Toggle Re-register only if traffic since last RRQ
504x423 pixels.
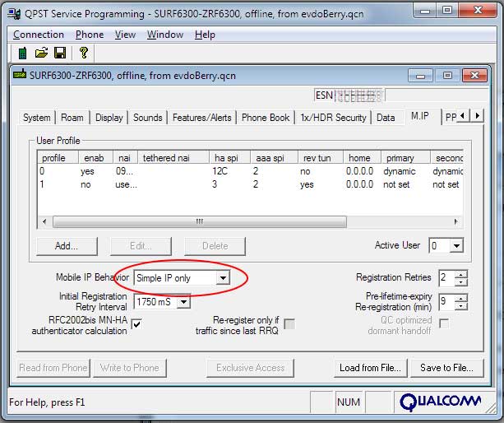click(x=289, y=324)
